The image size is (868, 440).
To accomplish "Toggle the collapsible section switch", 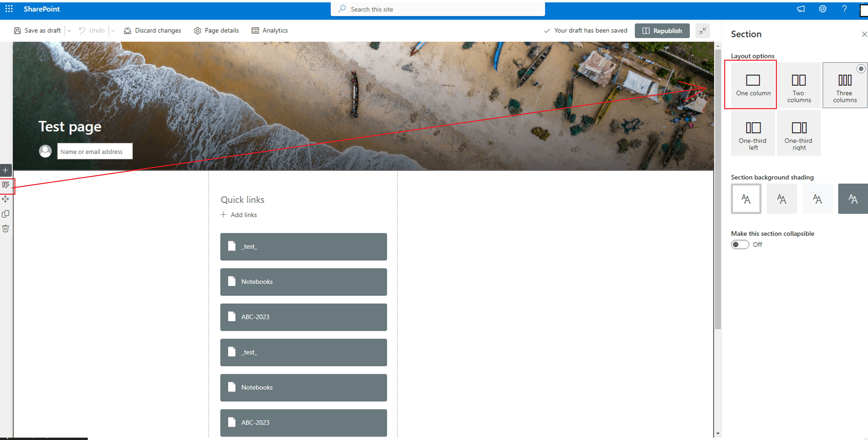I will [740, 244].
